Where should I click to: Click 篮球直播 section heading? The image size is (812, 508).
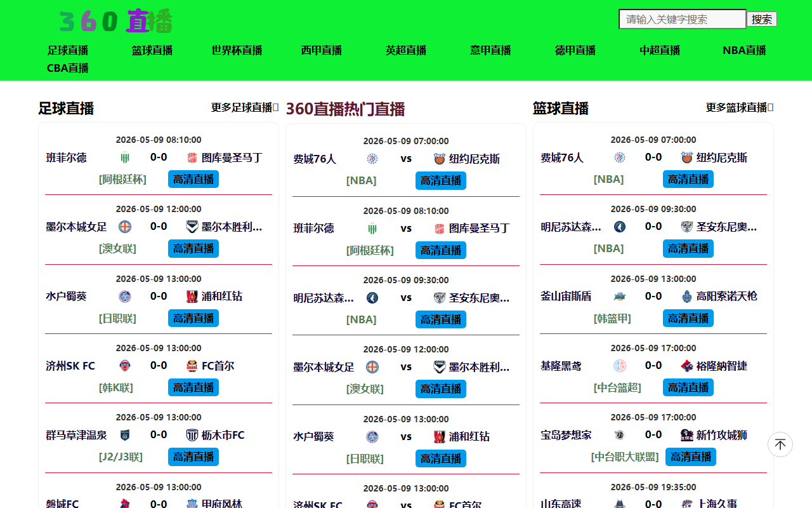click(x=561, y=109)
